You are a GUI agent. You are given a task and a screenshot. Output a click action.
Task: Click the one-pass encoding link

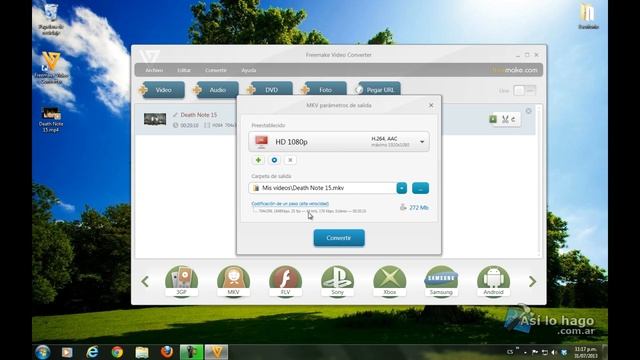tap(290, 203)
